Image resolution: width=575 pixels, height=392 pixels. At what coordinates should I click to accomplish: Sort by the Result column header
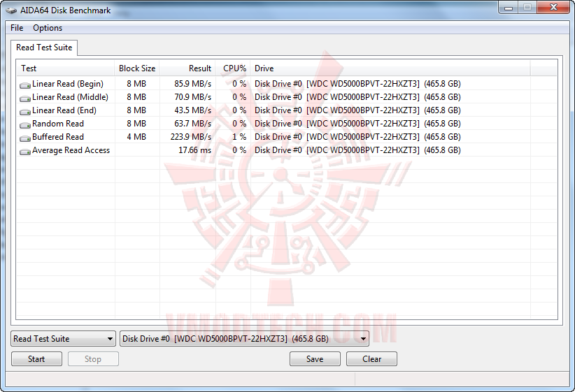point(187,68)
